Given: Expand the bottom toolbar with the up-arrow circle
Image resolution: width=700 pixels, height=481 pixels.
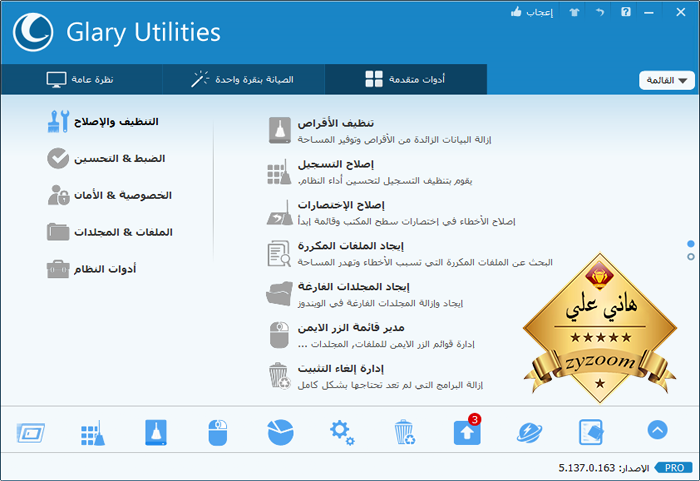Looking at the screenshot, I should coord(658,430).
